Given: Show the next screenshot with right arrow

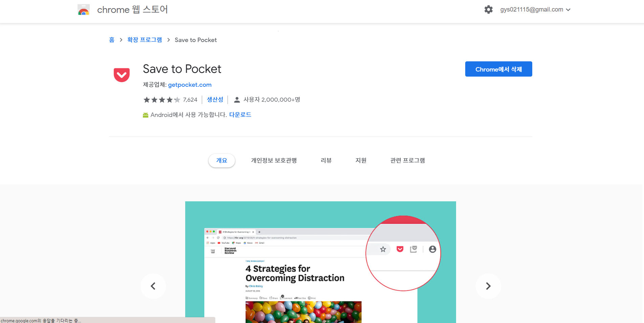Looking at the screenshot, I should click(x=488, y=286).
